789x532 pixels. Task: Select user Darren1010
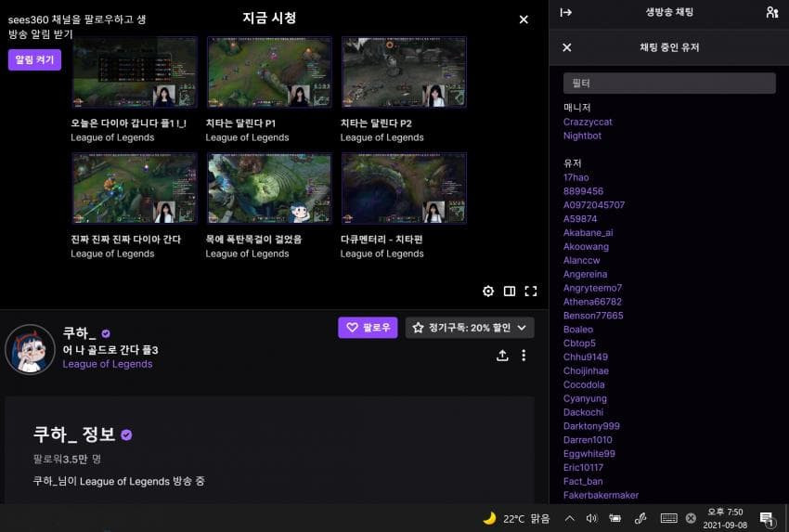pyautogui.click(x=588, y=440)
